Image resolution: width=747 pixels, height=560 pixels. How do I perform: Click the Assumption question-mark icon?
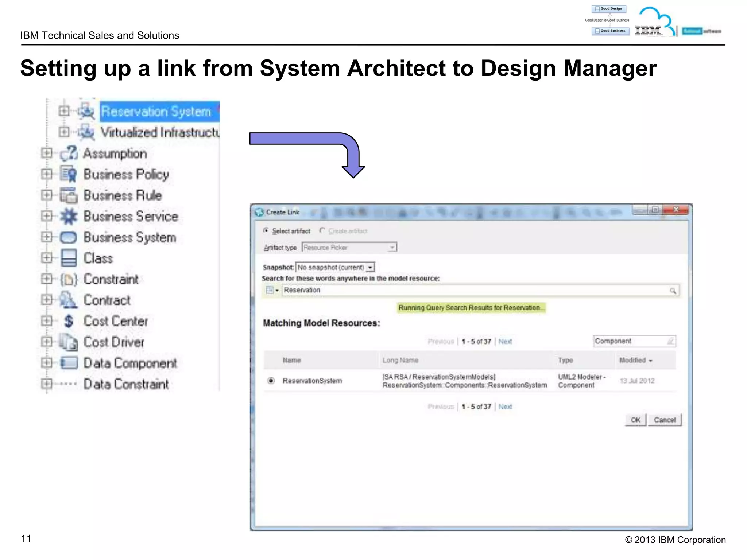click(69, 153)
